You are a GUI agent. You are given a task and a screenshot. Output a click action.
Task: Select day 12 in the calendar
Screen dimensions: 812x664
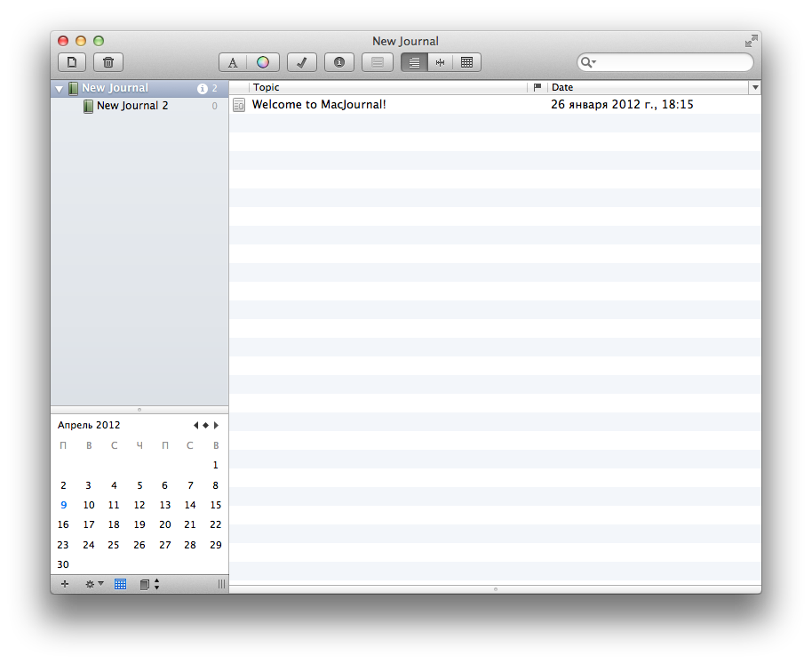pyautogui.click(x=139, y=505)
